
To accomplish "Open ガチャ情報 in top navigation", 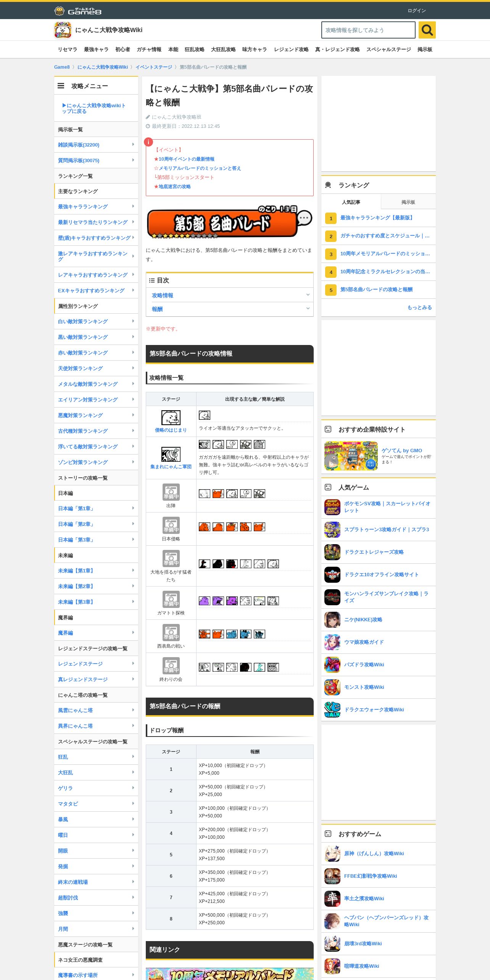I will tap(149, 50).
